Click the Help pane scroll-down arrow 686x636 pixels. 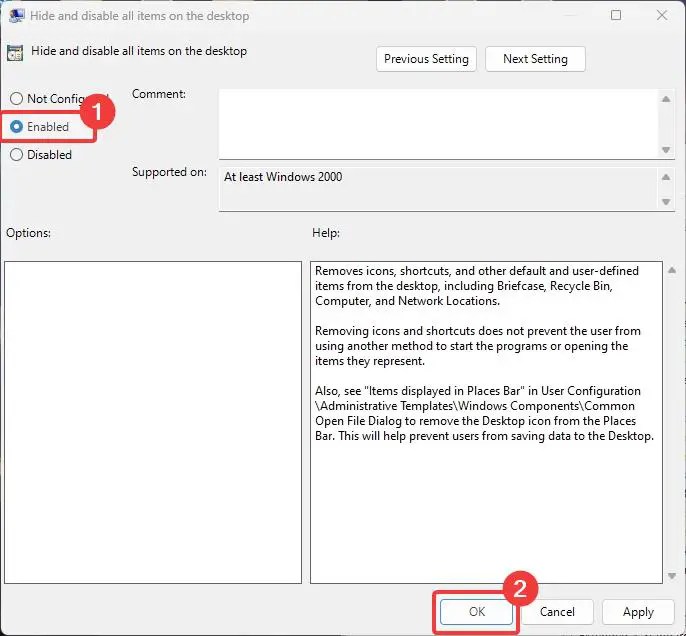pyautogui.click(x=672, y=576)
